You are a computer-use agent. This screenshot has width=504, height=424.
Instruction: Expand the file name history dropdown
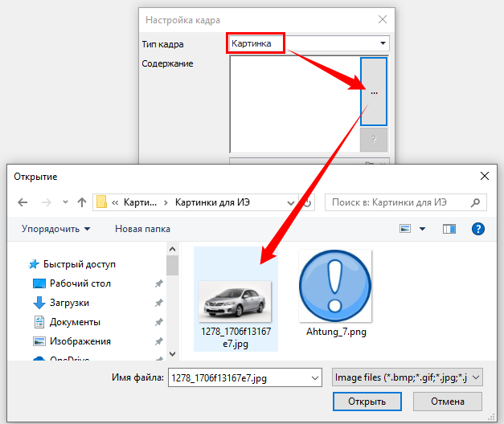(314, 377)
